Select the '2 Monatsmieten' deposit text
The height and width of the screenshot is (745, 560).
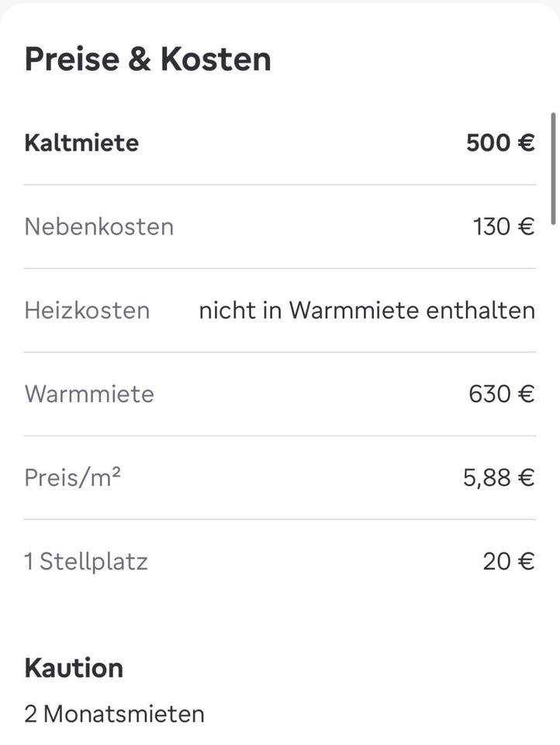114,714
